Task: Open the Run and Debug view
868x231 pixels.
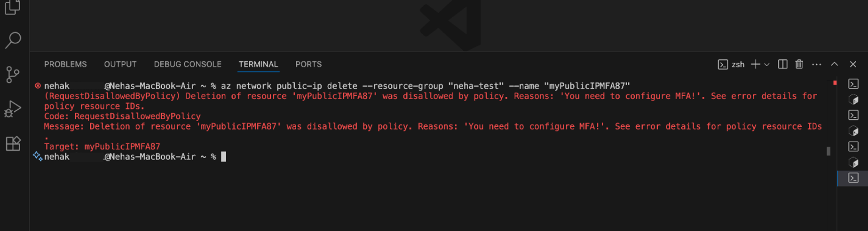Action: [x=13, y=109]
